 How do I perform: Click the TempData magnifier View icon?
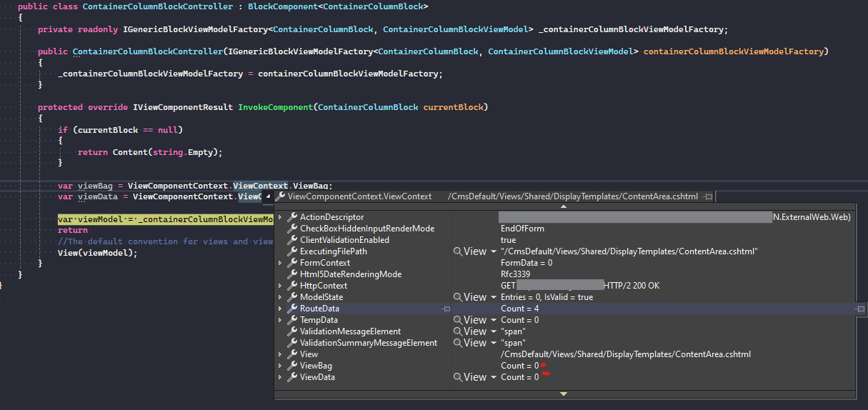point(458,320)
